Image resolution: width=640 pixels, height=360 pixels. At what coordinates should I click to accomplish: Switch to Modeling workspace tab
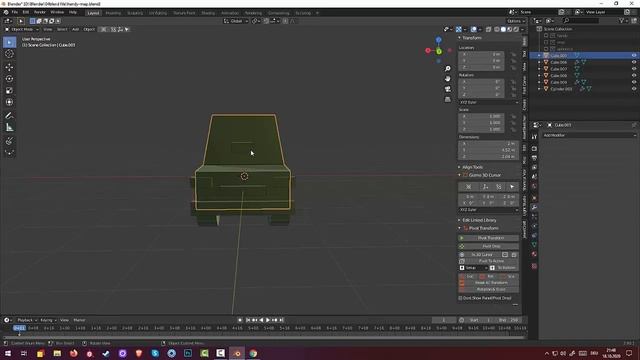[x=113, y=13]
